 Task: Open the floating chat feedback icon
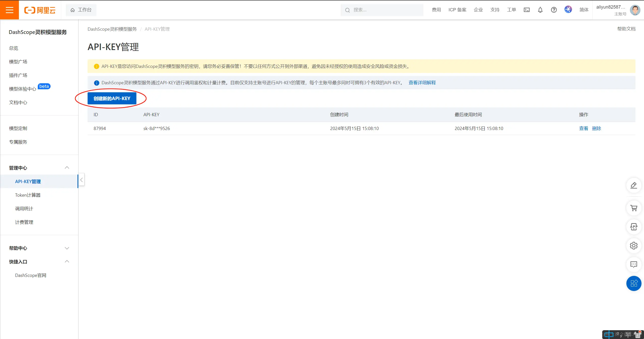pyautogui.click(x=633, y=264)
